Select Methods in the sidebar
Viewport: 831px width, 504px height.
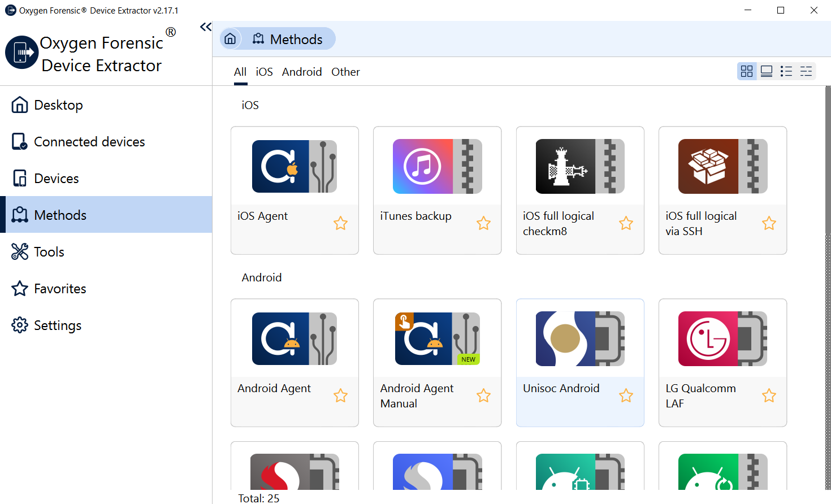(106, 215)
